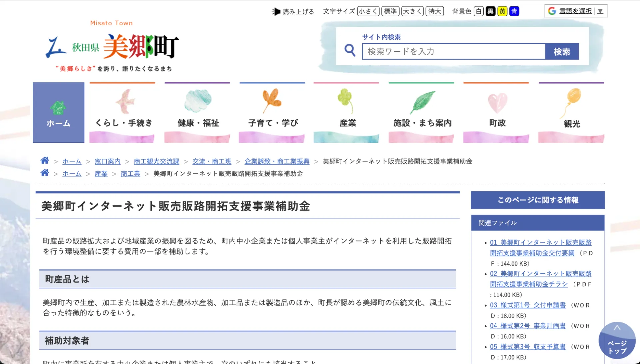
Task: Click the green leaf icon above 施設・まち案内
Action: (422, 102)
